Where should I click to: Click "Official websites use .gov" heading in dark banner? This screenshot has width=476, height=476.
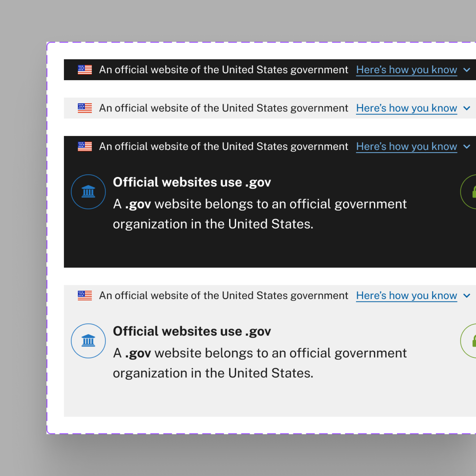[x=192, y=183]
